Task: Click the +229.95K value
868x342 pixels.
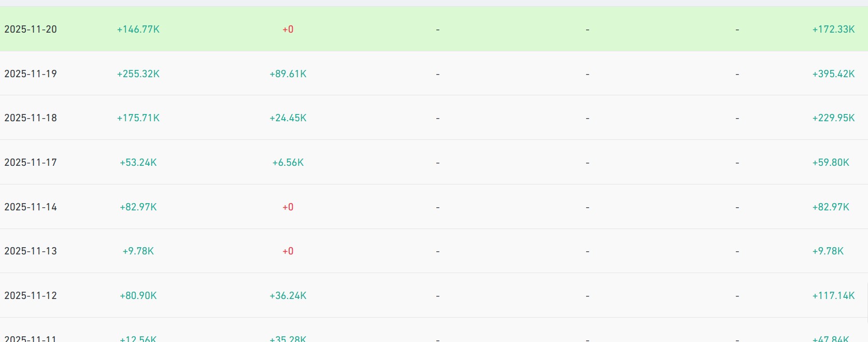Action: tap(833, 118)
